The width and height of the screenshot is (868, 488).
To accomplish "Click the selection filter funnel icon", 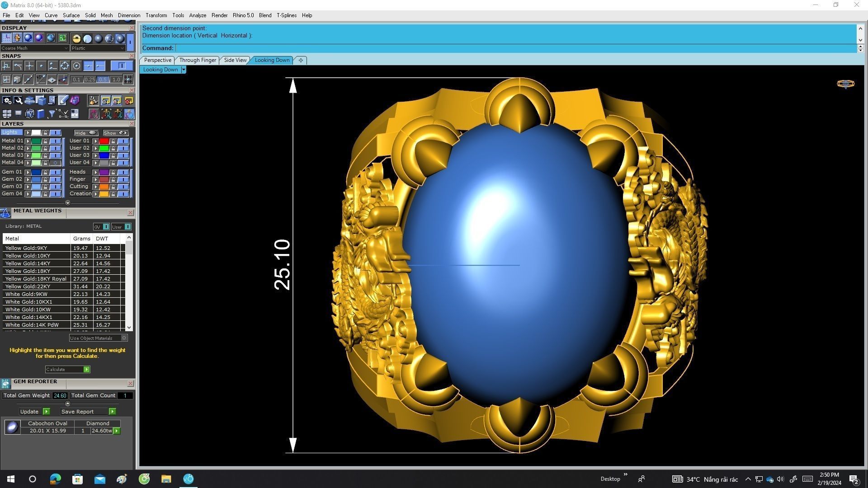I will click(52, 114).
